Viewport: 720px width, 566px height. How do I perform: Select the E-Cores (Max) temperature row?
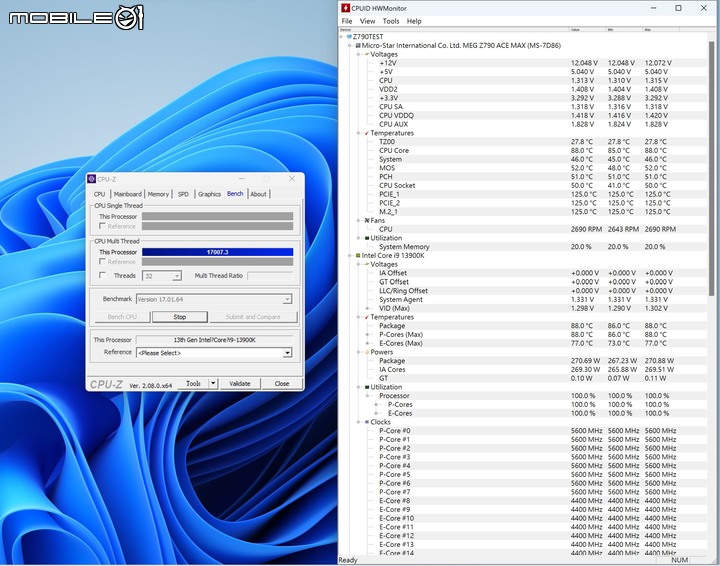[537, 343]
